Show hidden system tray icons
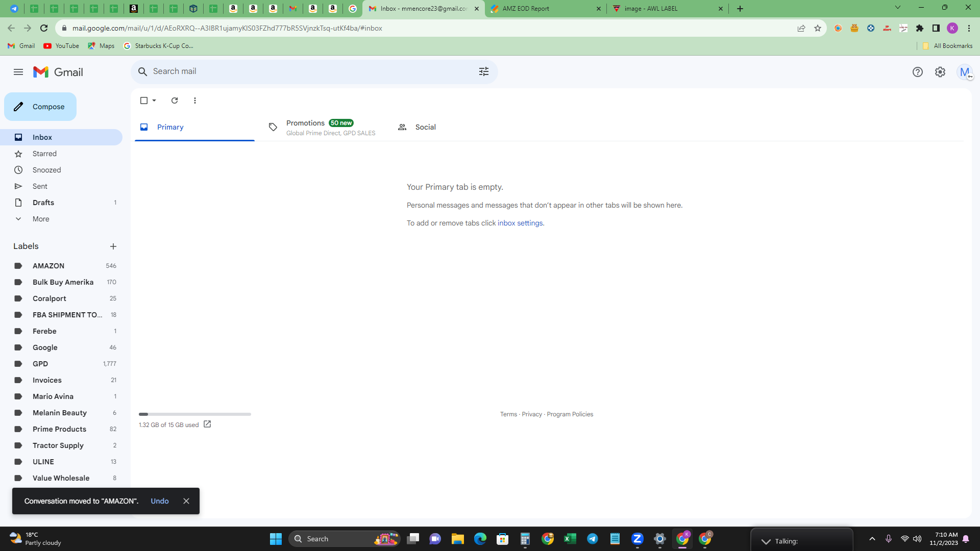The width and height of the screenshot is (980, 551). point(872,539)
